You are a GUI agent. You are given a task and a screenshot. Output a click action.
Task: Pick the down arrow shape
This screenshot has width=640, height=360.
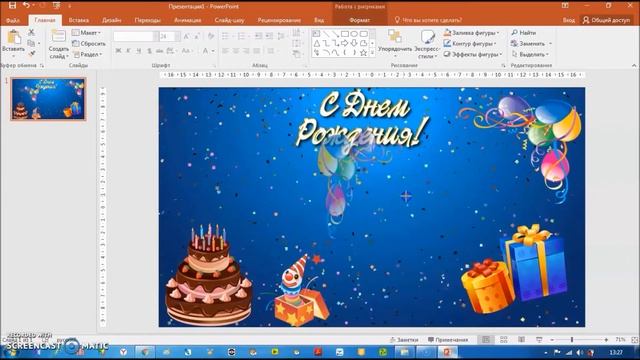354,43
